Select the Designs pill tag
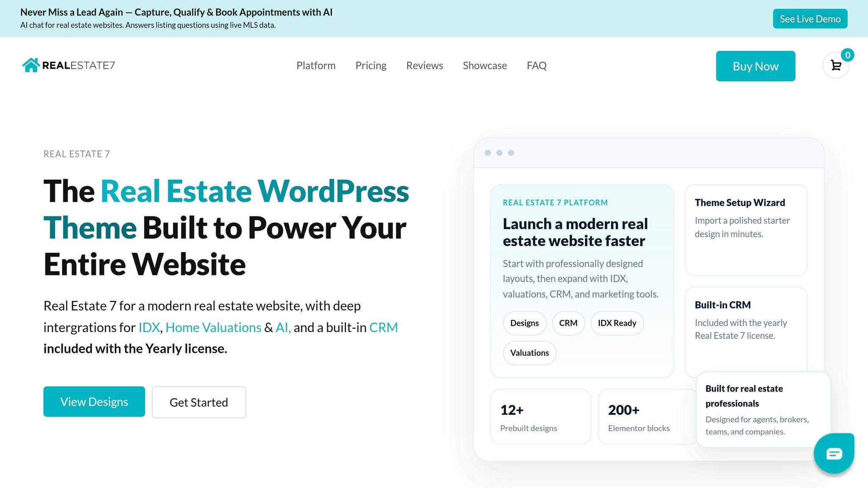 pyautogui.click(x=525, y=323)
